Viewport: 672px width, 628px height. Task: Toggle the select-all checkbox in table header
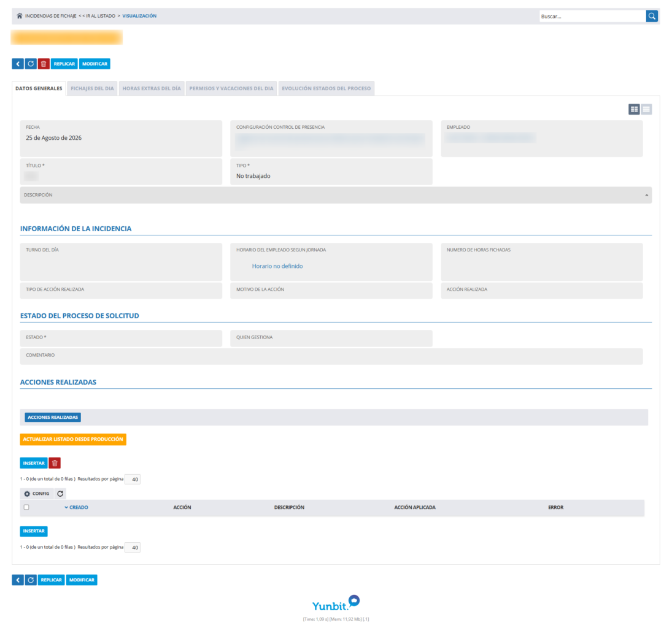tap(26, 507)
